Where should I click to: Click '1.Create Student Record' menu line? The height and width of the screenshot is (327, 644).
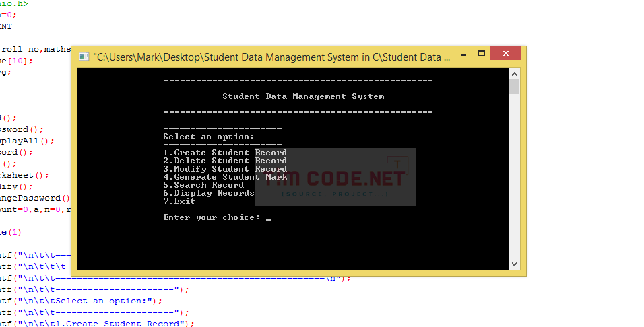pyautogui.click(x=225, y=153)
